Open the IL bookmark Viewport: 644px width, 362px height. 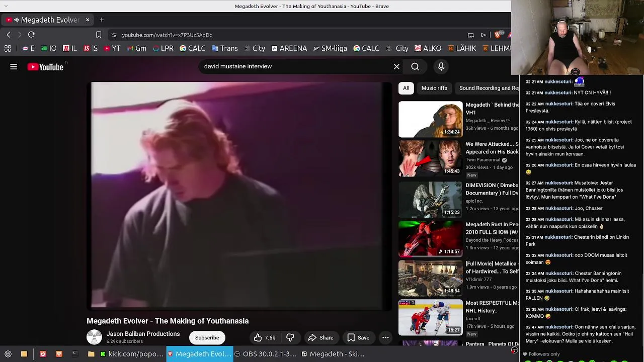(70, 48)
